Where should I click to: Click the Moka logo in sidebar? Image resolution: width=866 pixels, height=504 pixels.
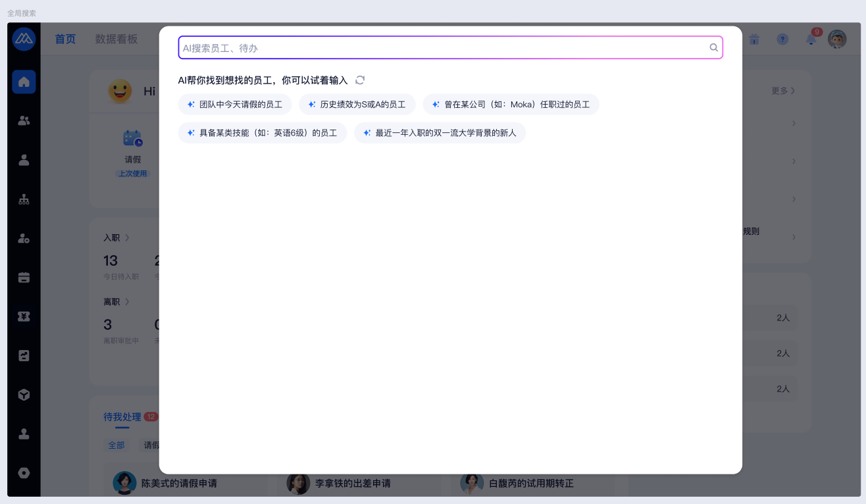point(24,39)
